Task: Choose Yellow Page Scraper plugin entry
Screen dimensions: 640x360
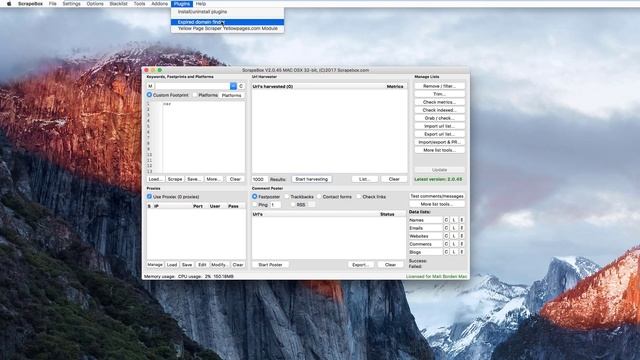Action: (x=227, y=29)
